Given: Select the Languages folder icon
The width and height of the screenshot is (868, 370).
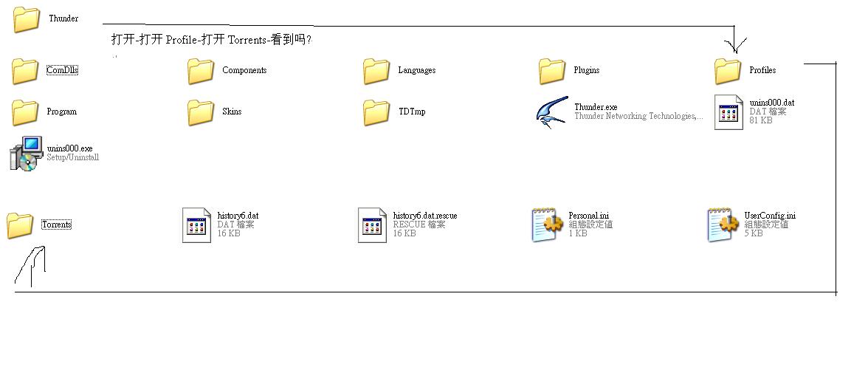Looking at the screenshot, I should click(376, 71).
